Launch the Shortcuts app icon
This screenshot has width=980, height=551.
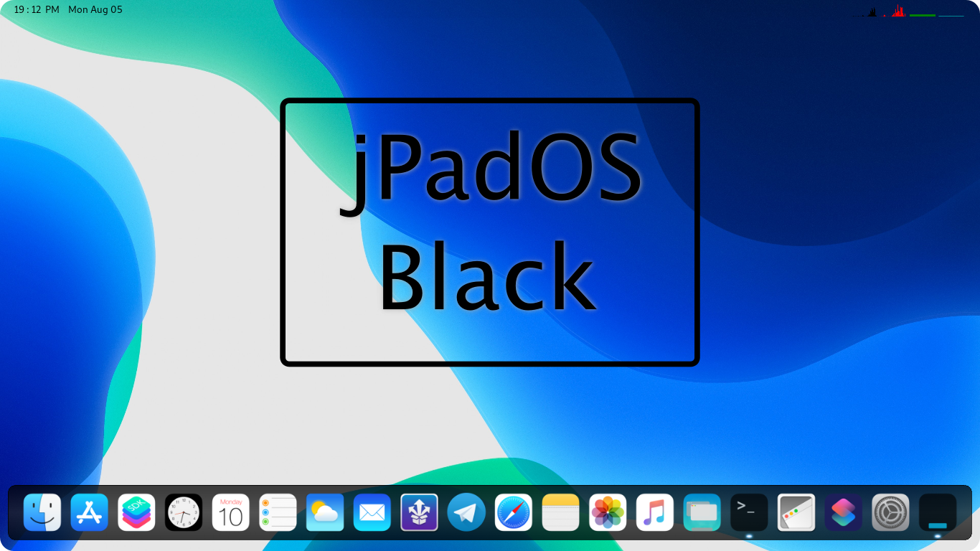click(844, 512)
